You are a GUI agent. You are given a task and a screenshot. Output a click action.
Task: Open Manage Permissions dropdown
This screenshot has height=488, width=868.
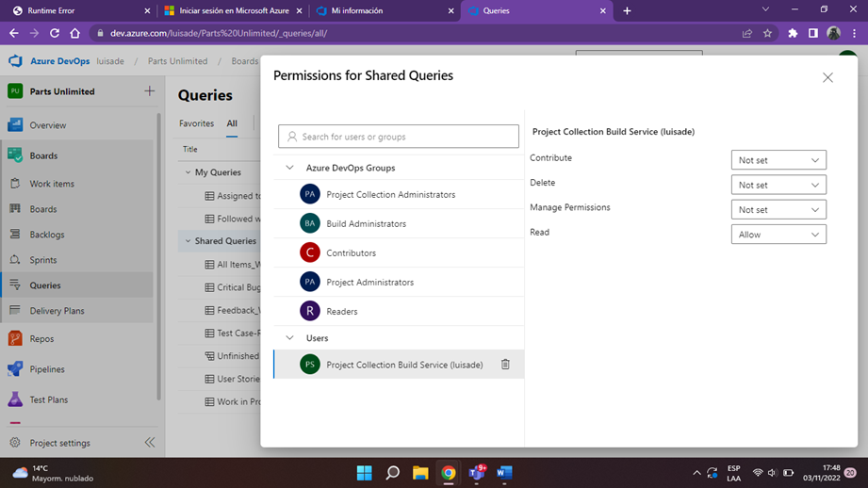[778, 210]
